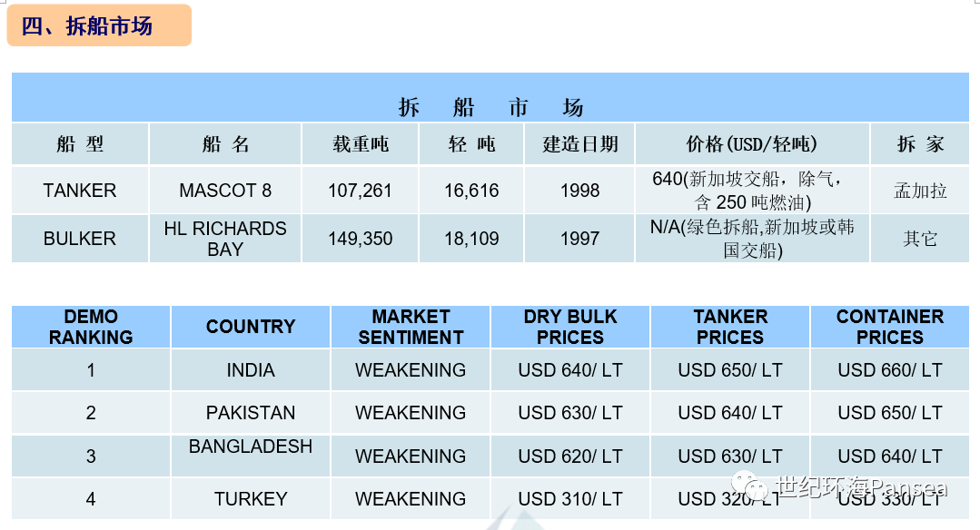The image size is (980, 530).
Task: Select the 船名 column header
Action: 225,144
